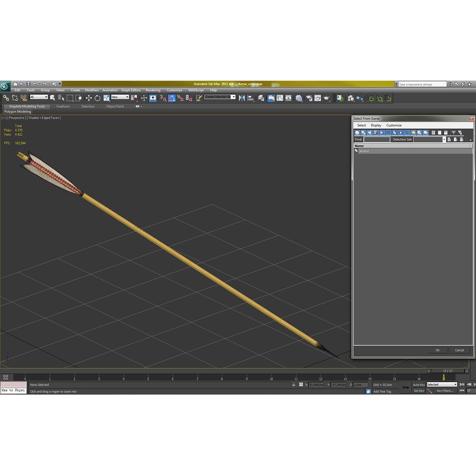The width and height of the screenshot is (476, 476).
Task: Open the Schematic View
Action: point(288,98)
